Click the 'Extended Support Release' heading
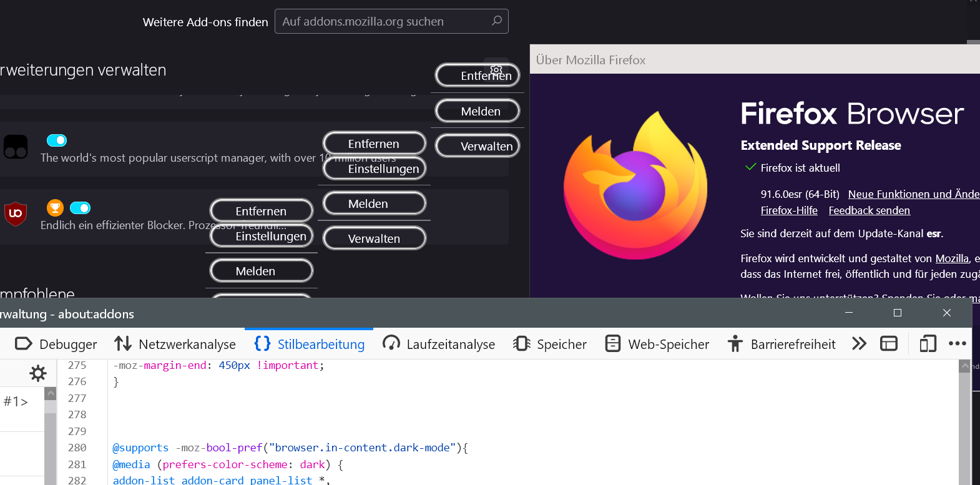Screen dimensions: 980x485 821,145
